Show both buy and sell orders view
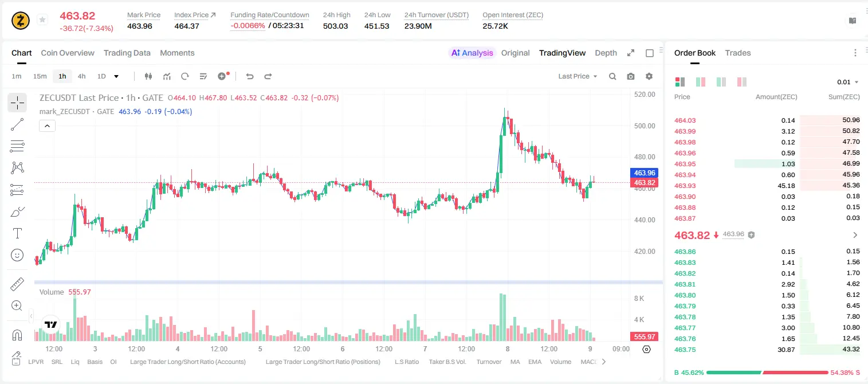868x384 pixels. (680, 82)
